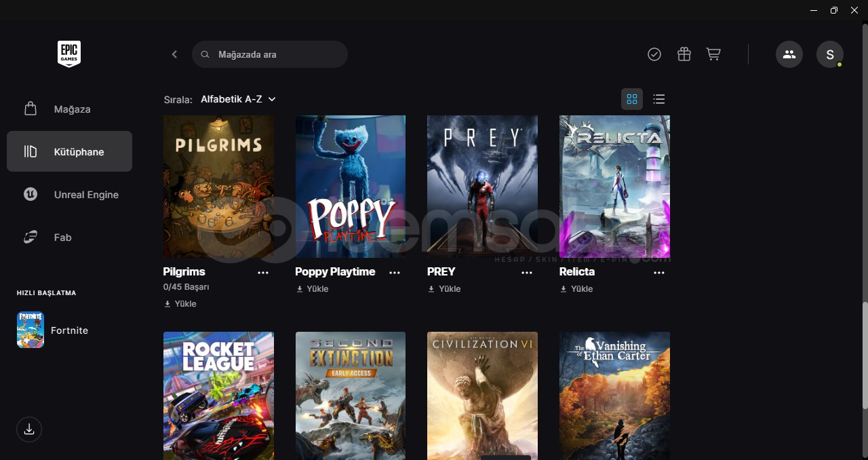The width and height of the screenshot is (868, 460).
Task: Launch Fortnite from quick launch
Action: coord(69,330)
